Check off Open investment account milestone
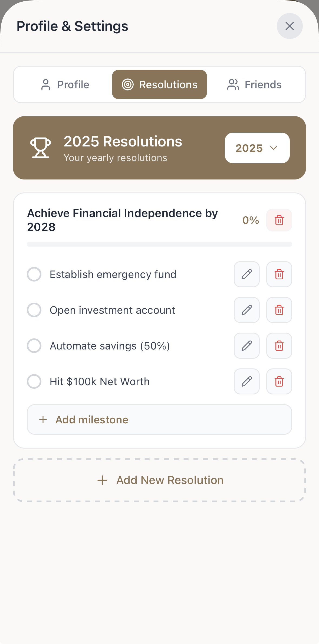The height and width of the screenshot is (644, 319). 34,310
